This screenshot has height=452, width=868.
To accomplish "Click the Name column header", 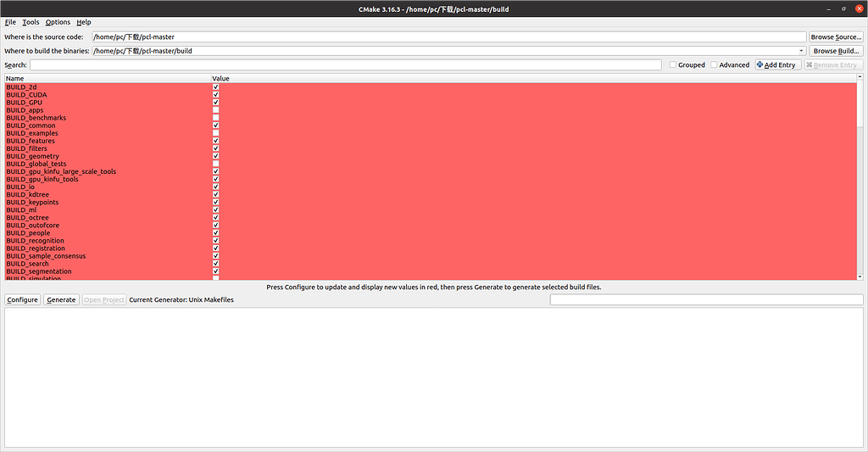I will pos(108,79).
